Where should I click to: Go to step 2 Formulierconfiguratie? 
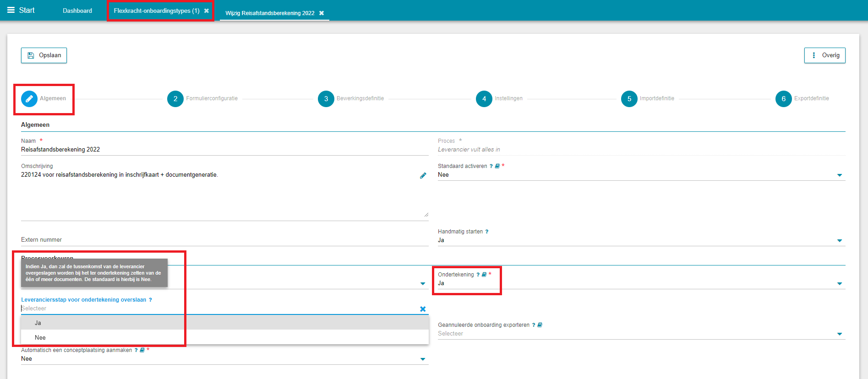175,98
